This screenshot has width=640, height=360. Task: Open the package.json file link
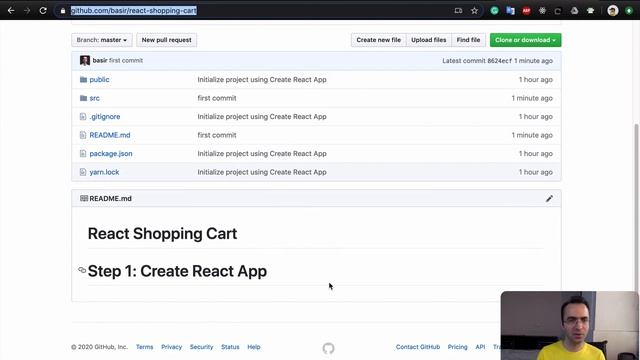click(x=111, y=153)
